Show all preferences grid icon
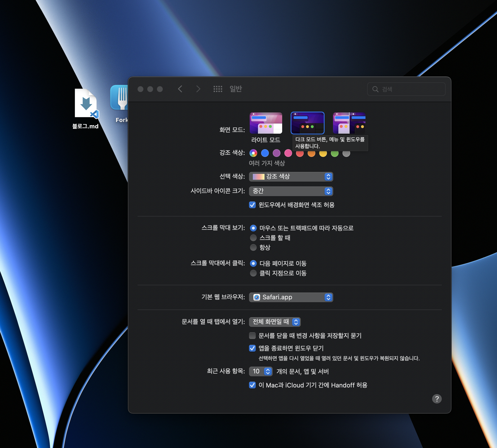Viewport: 497px width, 448px height. coord(218,89)
